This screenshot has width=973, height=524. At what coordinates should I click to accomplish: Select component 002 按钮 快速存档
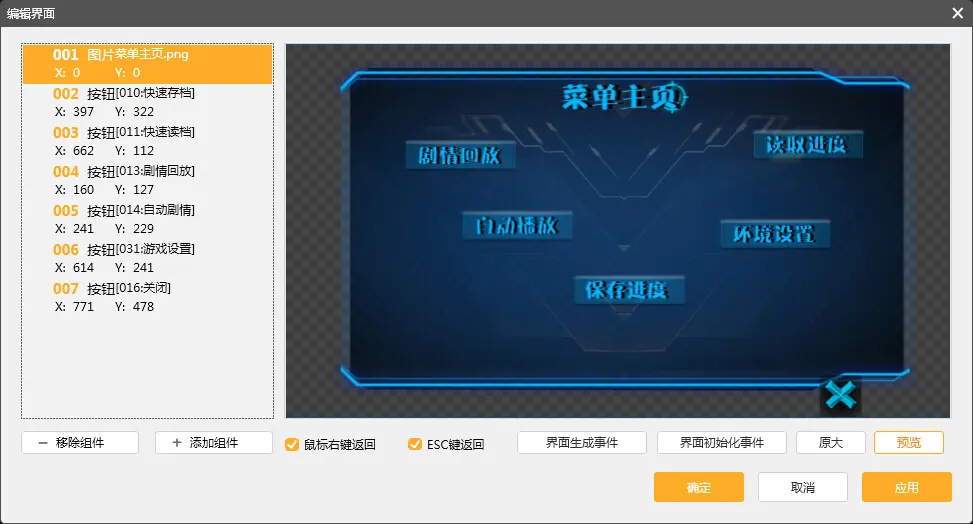pyautogui.click(x=147, y=102)
